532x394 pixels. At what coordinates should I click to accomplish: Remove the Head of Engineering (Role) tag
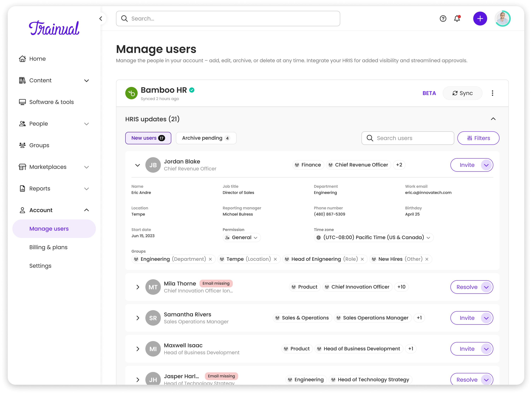click(362, 259)
